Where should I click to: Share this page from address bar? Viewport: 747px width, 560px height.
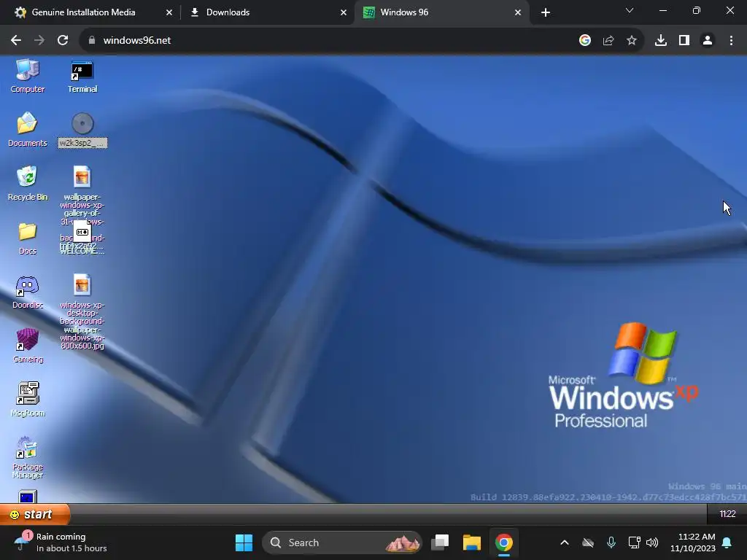click(x=608, y=41)
